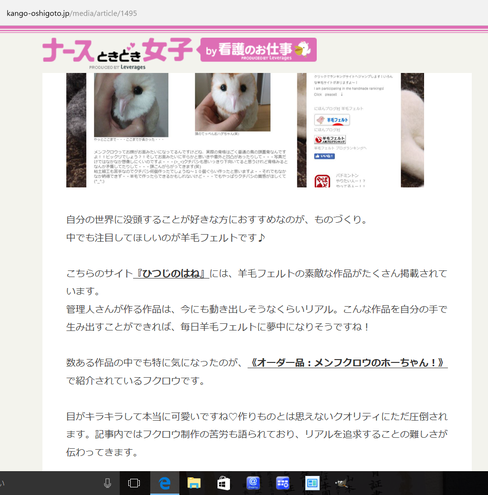Click the paragraph starting 自分の世界に没頭する
488x495 pixels.
(x=216, y=220)
